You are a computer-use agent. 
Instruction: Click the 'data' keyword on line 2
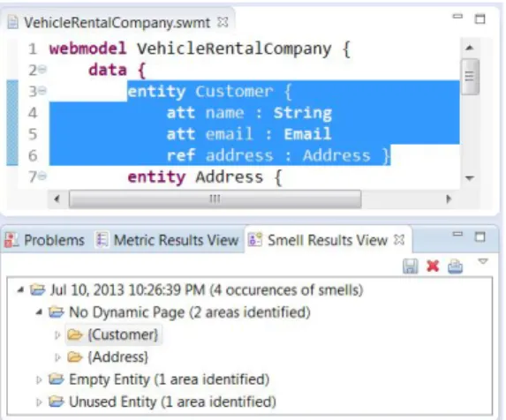(x=108, y=70)
